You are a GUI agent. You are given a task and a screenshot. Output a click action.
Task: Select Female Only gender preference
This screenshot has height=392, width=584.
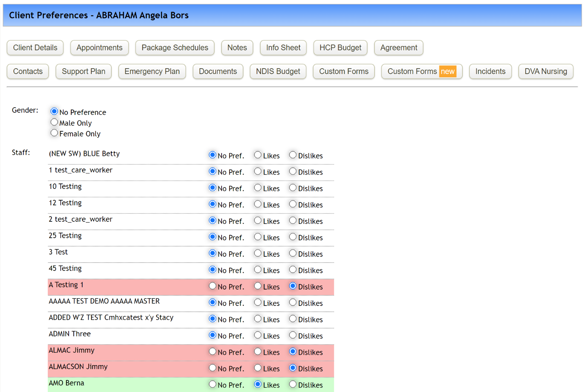pyautogui.click(x=54, y=133)
